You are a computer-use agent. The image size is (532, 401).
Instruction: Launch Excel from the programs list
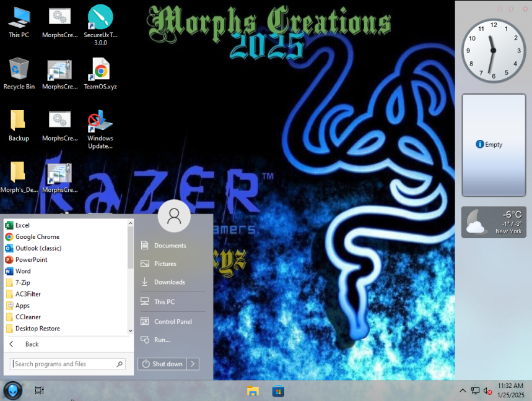(66, 225)
